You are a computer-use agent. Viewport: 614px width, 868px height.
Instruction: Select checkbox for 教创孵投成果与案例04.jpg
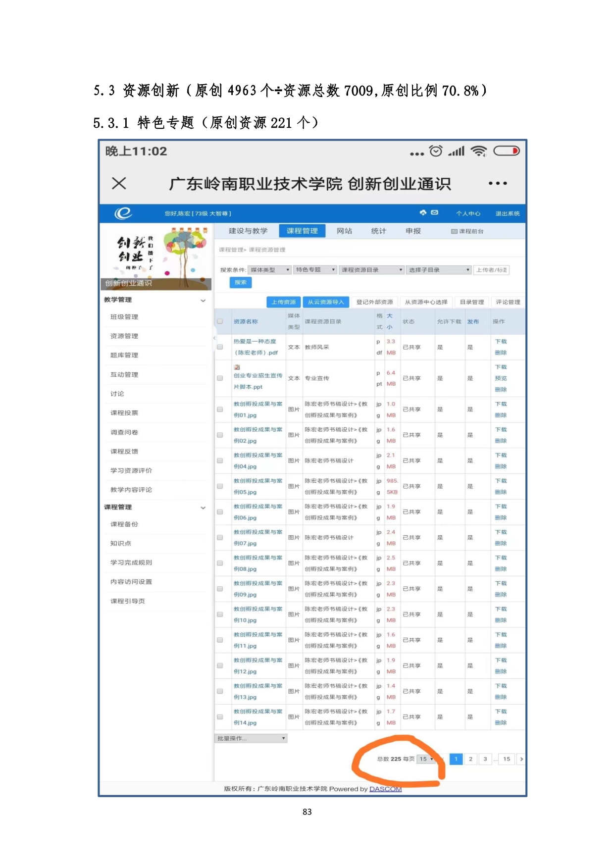click(x=220, y=460)
